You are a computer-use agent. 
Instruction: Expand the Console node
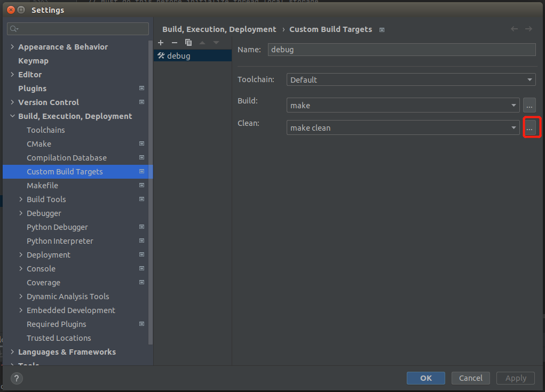(x=21, y=269)
